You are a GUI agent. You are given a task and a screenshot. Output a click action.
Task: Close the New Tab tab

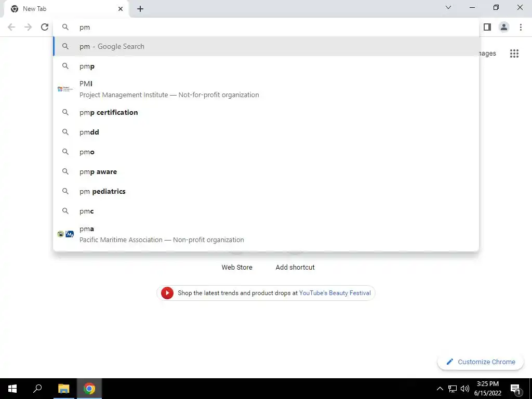121,9
